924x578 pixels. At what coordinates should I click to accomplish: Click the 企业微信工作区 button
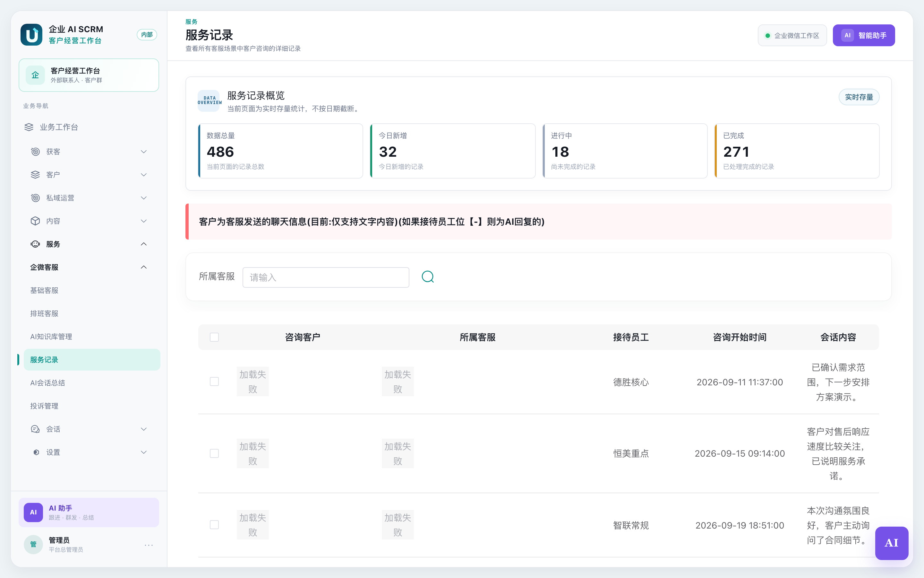tap(792, 36)
